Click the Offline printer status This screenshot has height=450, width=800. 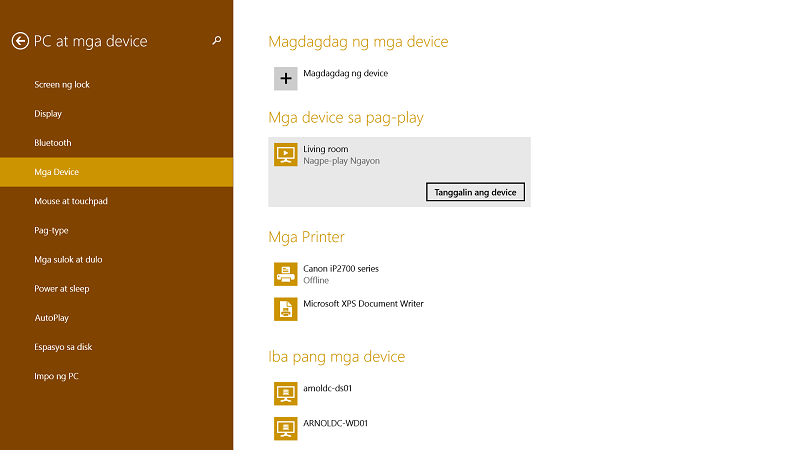[x=316, y=280]
